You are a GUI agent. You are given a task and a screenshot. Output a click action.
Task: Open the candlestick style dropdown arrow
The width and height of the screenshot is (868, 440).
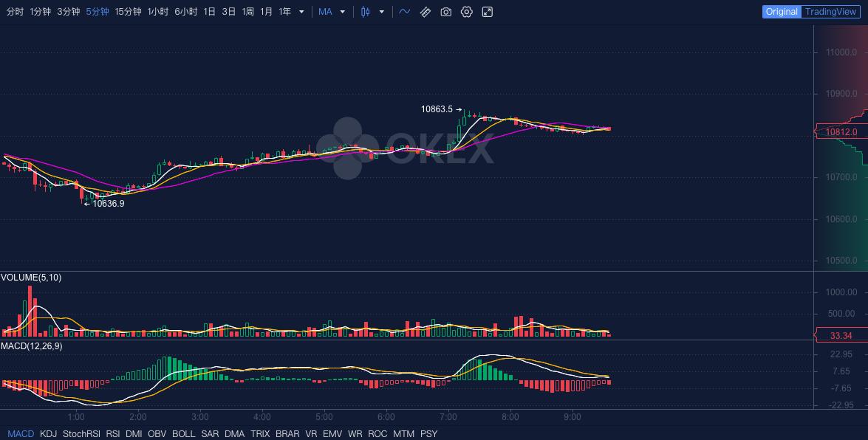[381, 12]
